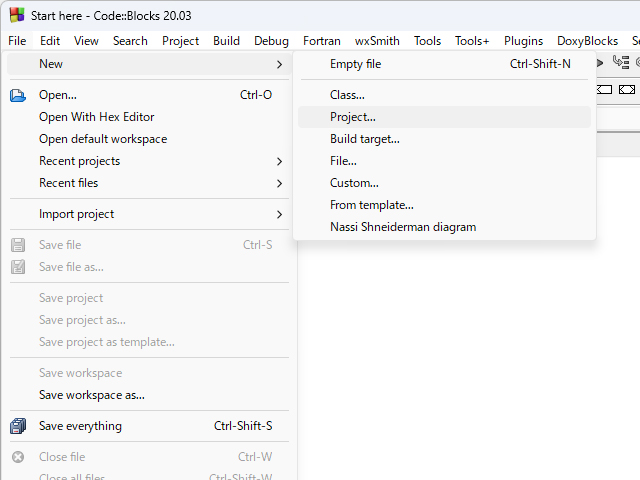Open the DoxyBlocks menu
This screenshot has height=480, width=640.
coord(587,41)
